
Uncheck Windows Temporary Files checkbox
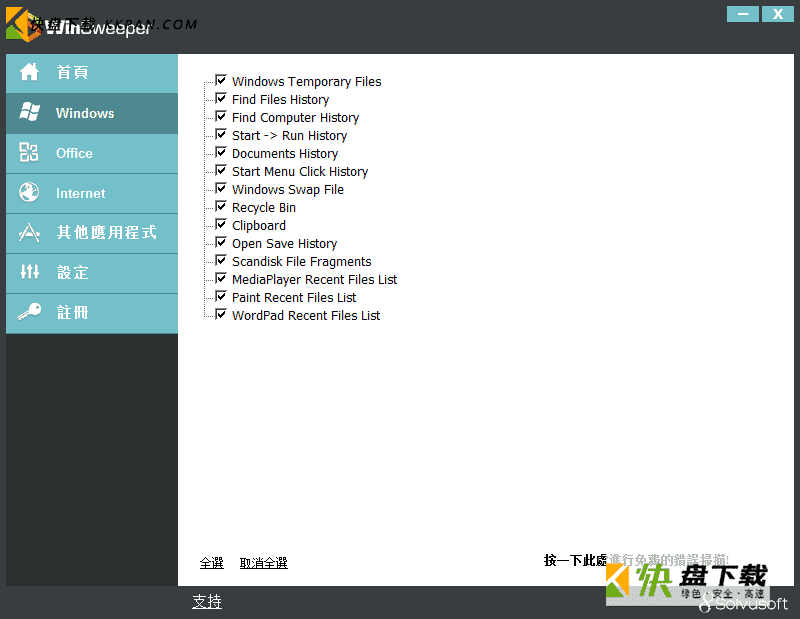tap(221, 80)
